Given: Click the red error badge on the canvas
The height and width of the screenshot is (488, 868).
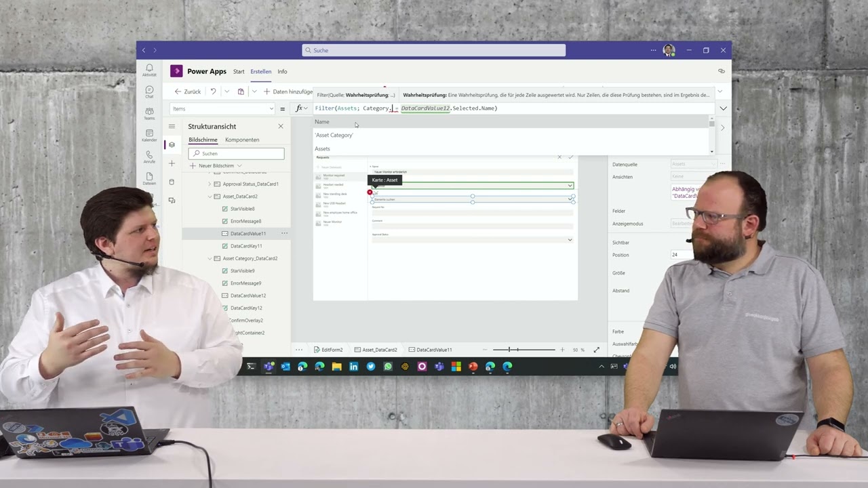Looking at the screenshot, I should (370, 192).
